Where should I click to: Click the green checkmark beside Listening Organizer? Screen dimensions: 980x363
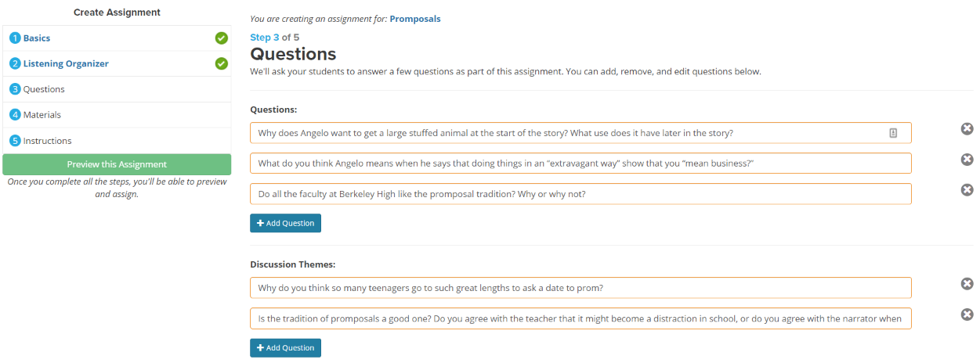coord(221,63)
